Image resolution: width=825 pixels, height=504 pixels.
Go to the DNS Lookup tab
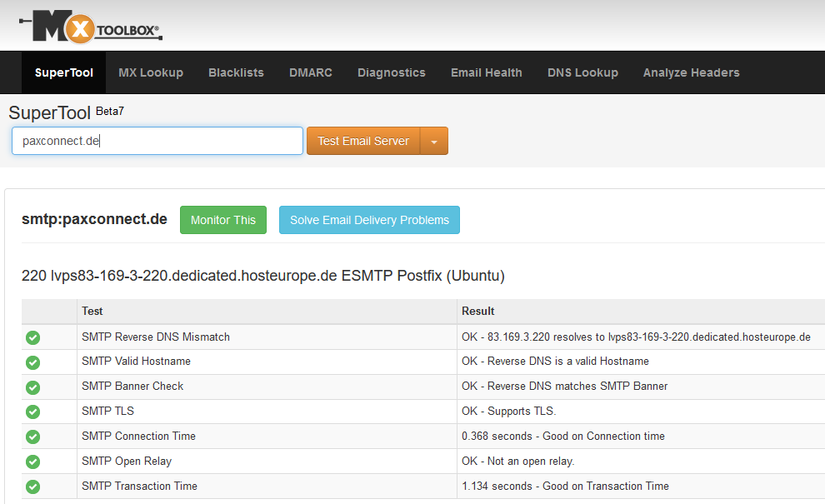(582, 72)
